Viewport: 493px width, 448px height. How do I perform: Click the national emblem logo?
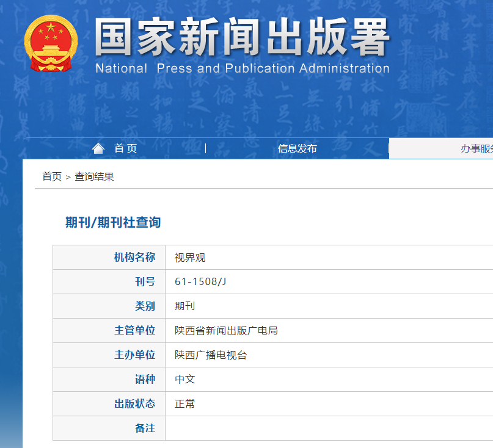click(x=51, y=43)
